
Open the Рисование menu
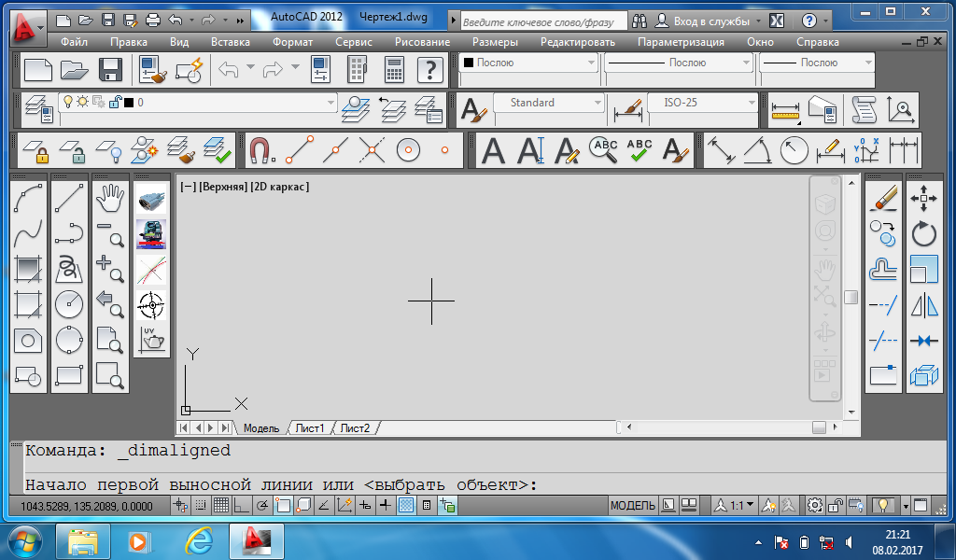pos(422,42)
